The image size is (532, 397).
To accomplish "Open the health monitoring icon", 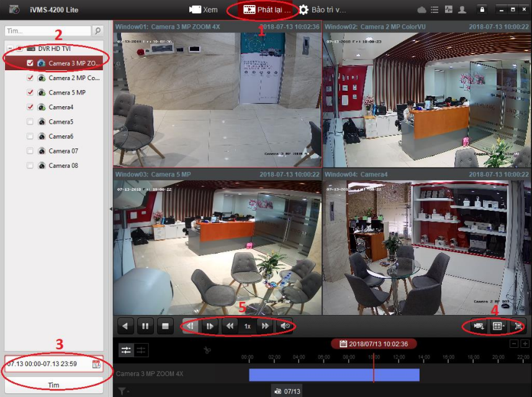I will [449, 9].
